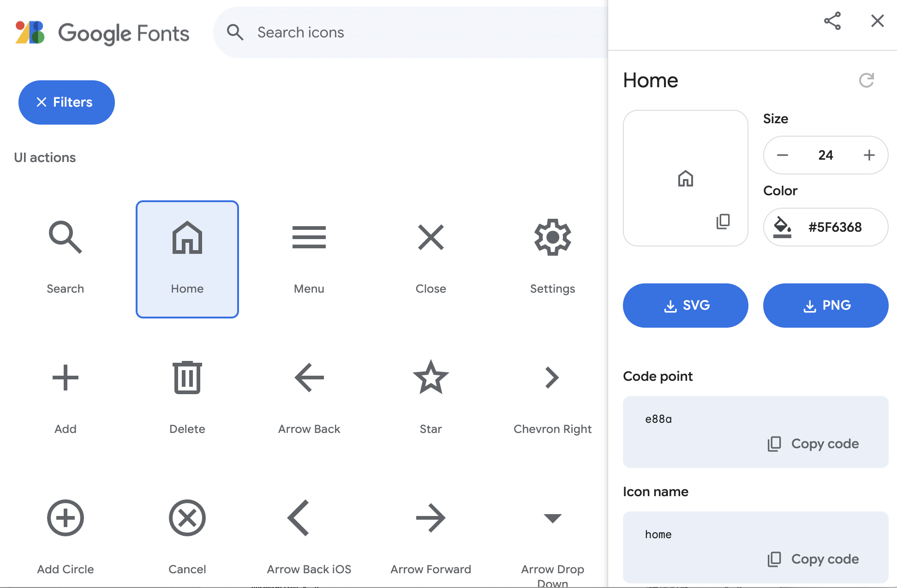Select the Delete trash icon
This screenshot has width=897, height=588.
click(x=187, y=378)
